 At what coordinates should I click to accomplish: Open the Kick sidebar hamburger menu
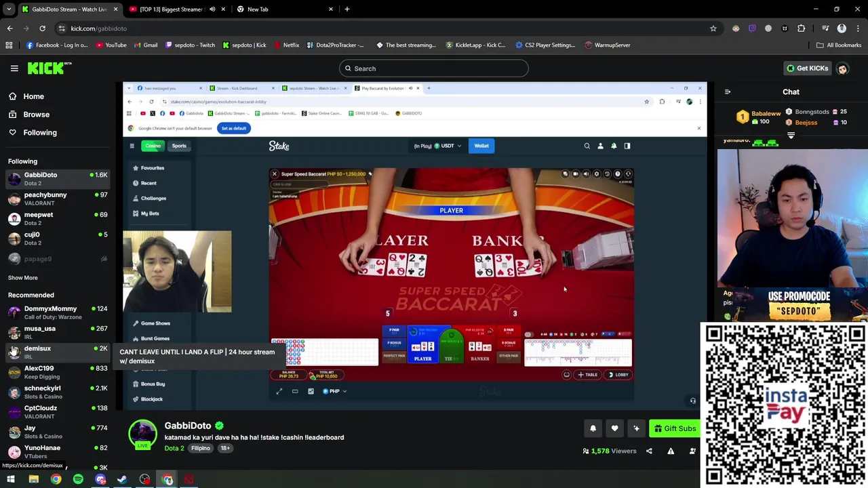[x=14, y=68]
